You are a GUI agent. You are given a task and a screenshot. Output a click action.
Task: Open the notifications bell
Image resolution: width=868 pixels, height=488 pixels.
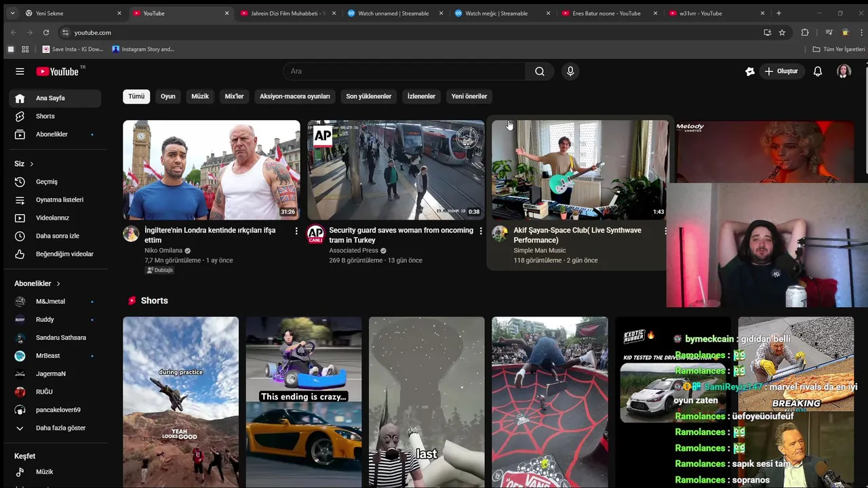tap(818, 71)
